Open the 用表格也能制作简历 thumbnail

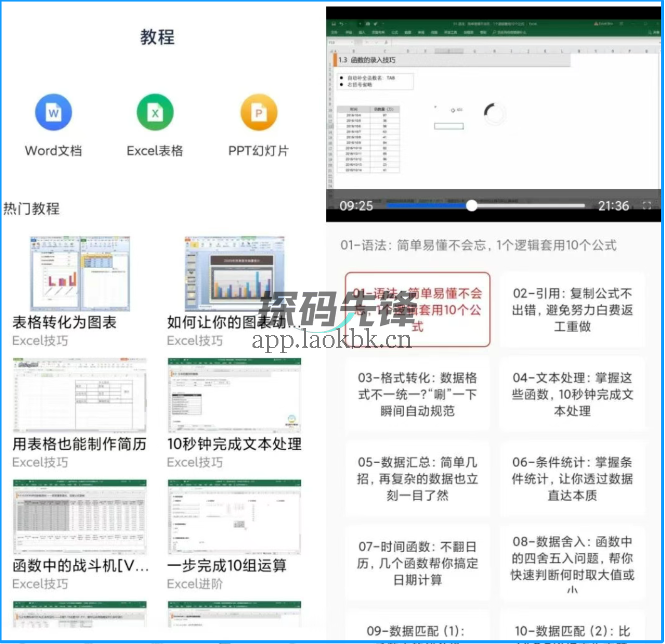pyautogui.click(x=79, y=395)
